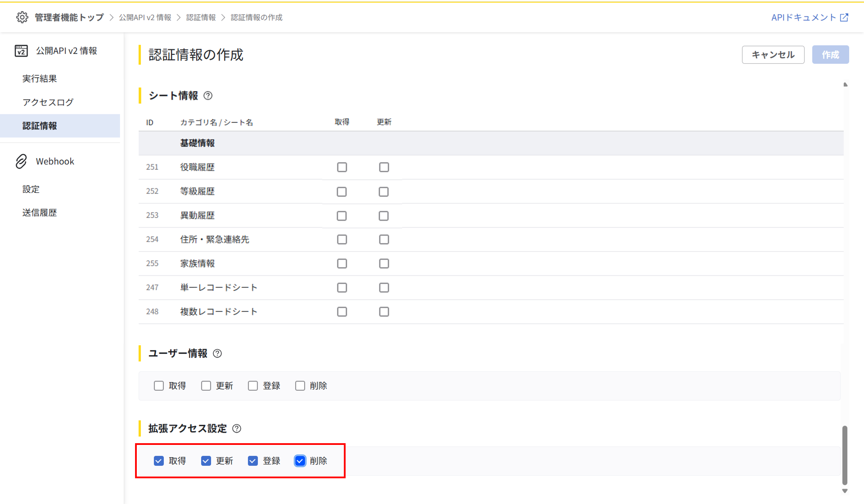Open the 公開API v2 情報 sidebar icon
The image size is (864, 504).
pos(21,51)
